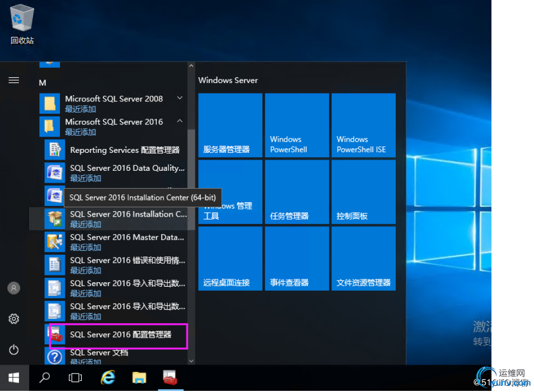Launch Internet Explorer from the taskbar
This screenshot has width=534, height=392.
coord(107,377)
